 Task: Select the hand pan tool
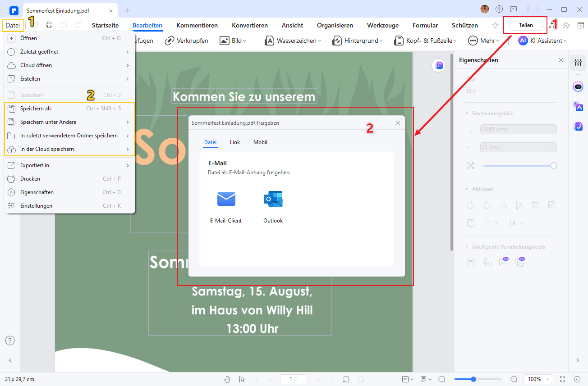tap(228, 379)
